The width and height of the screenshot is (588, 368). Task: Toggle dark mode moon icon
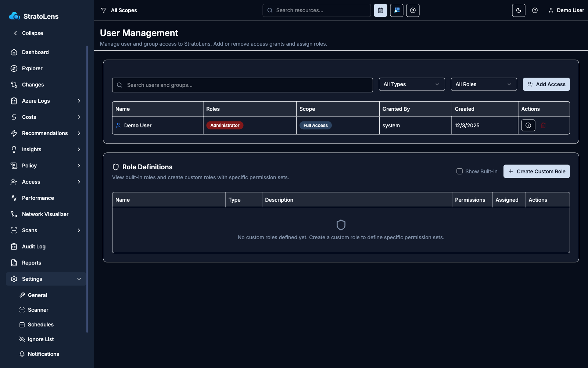click(519, 10)
